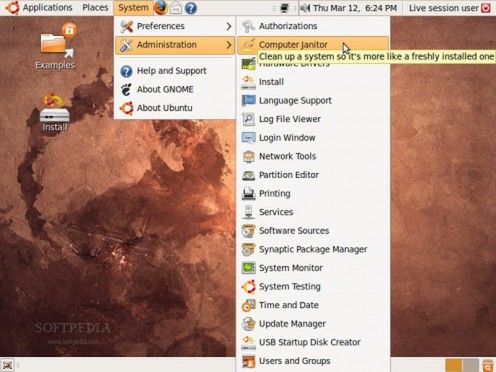Click the Synaptic Package Manager icon

click(248, 249)
